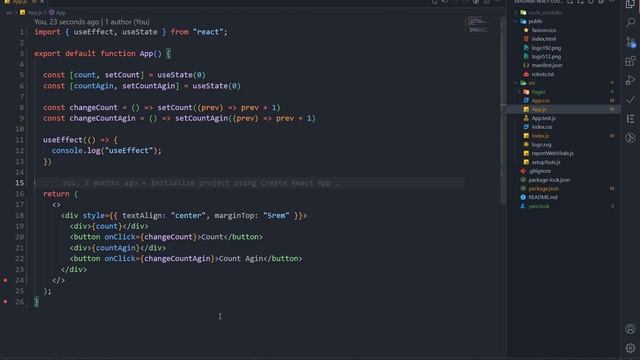The width and height of the screenshot is (640, 360).
Task: Click 'Count Agin' button text on line 22
Action: pos(241,258)
